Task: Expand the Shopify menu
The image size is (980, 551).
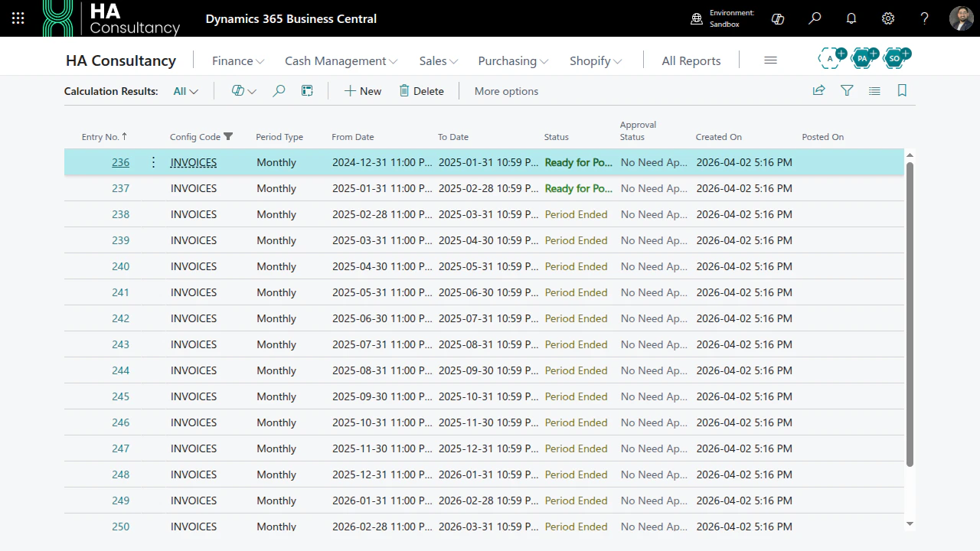Action: click(x=596, y=60)
